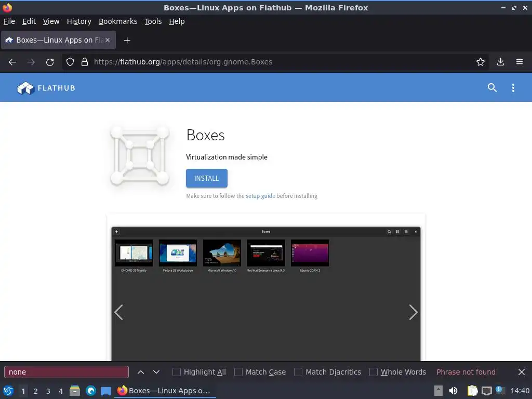This screenshot has height=399, width=532.
Task: Open the View menu
Action: [x=51, y=21]
